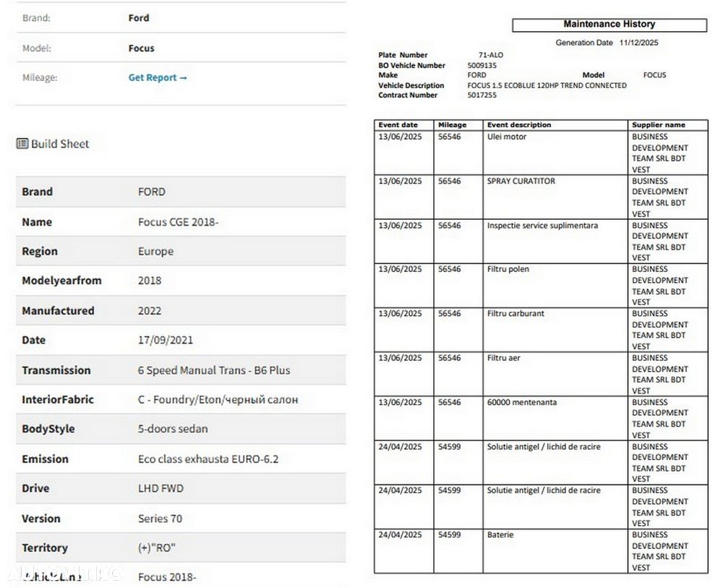Screen dimensions: 723x588
Task: Select the plate number '71-ALO'
Action: (491, 55)
